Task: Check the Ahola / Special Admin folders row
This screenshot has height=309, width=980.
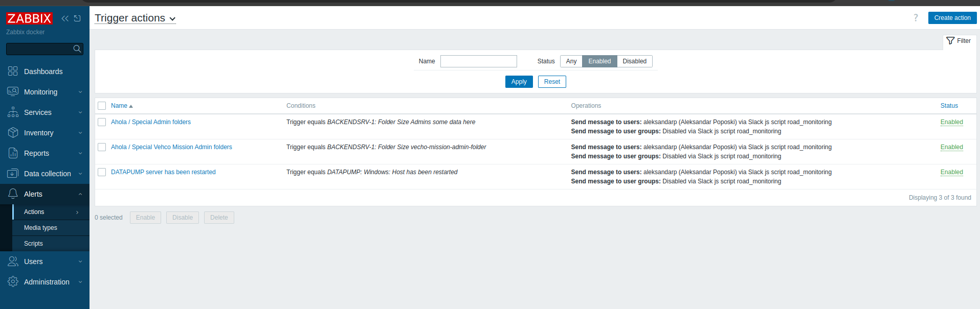Action: point(102,122)
